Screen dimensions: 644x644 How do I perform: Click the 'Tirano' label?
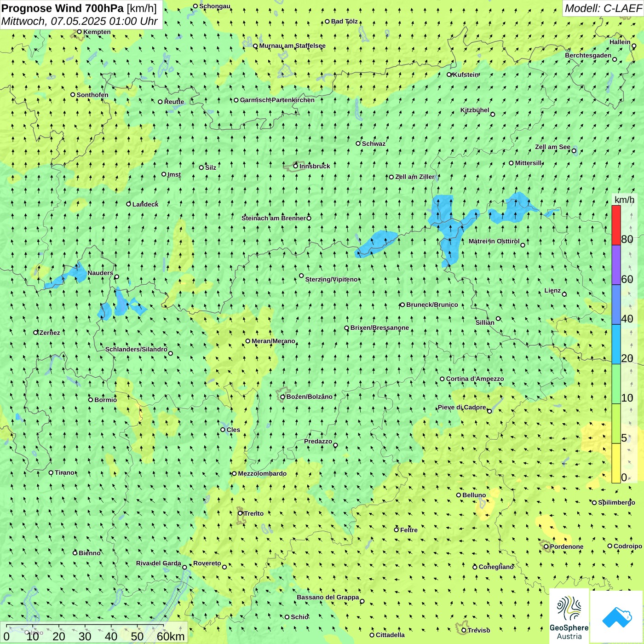click(64, 472)
